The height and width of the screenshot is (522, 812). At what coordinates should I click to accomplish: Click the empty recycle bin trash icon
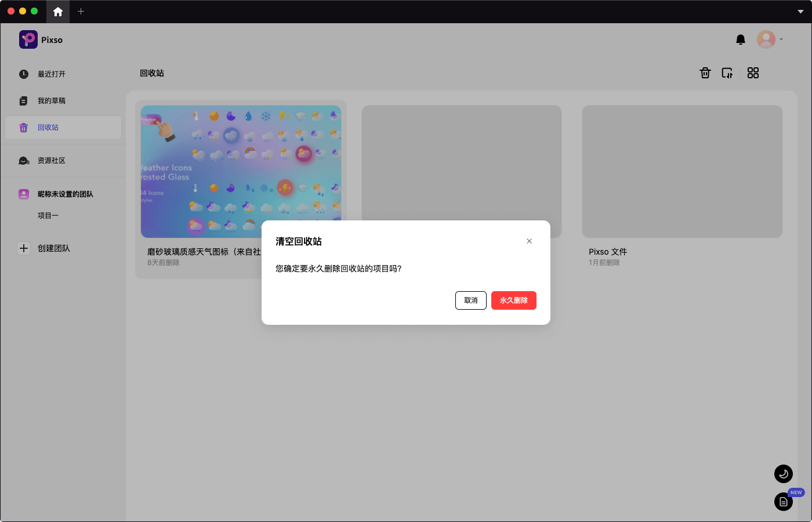coord(705,73)
